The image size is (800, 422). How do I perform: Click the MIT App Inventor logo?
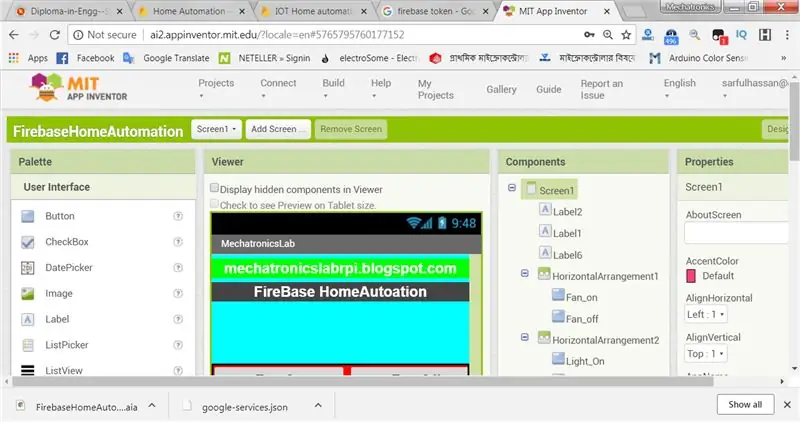pyautogui.click(x=79, y=87)
